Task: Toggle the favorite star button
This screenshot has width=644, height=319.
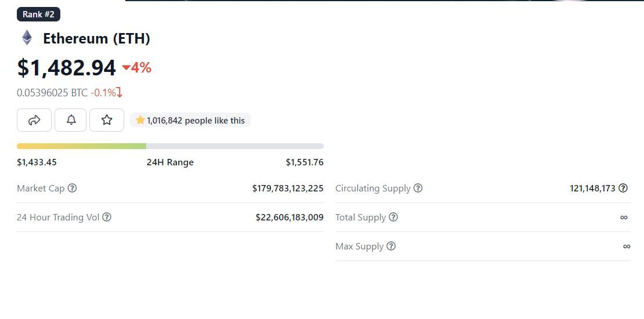Action: pos(107,120)
